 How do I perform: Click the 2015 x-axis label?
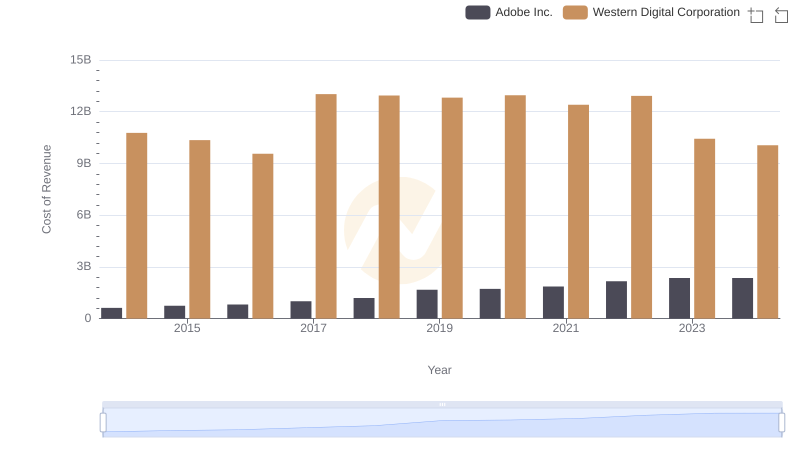(187, 328)
